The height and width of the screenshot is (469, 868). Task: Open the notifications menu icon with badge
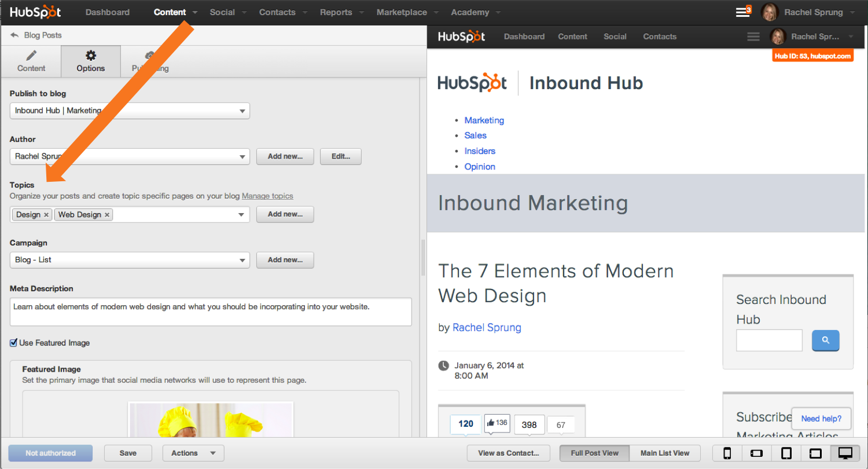pos(743,12)
